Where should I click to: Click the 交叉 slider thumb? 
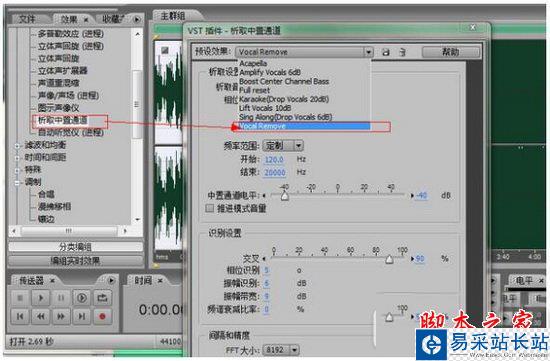pyautogui.click(x=389, y=259)
